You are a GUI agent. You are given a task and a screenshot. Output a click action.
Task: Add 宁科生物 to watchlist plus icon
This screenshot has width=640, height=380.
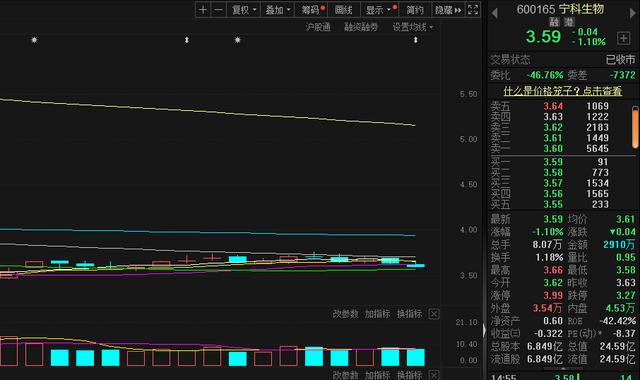click(623, 38)
